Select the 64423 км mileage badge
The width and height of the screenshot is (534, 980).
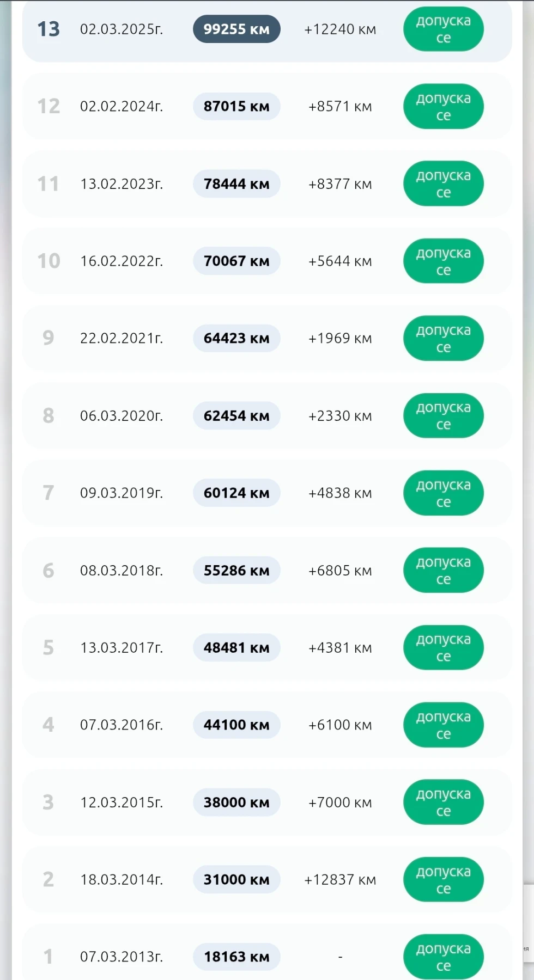[x=236, y=339]
